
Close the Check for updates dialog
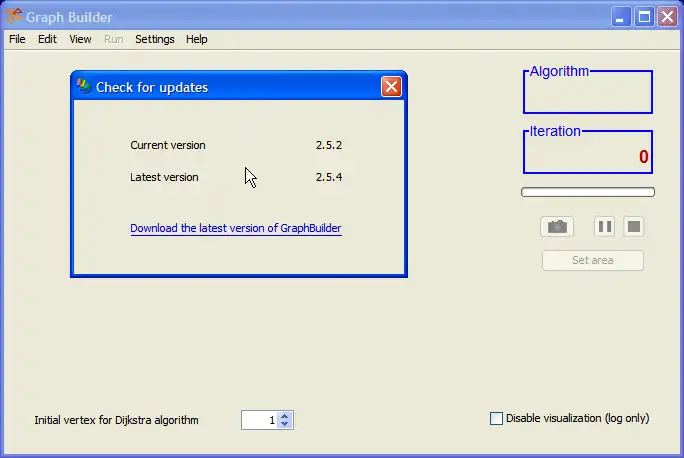(x=391, y=86)
